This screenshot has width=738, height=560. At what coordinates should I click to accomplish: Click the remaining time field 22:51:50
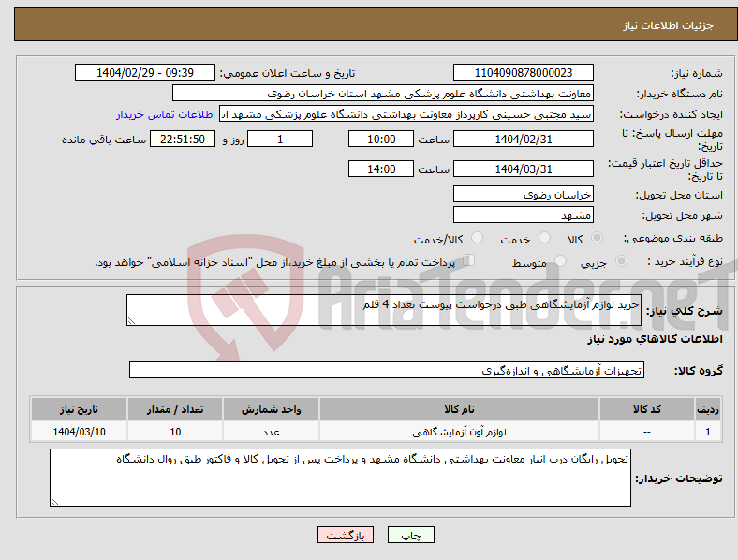click(x=183, y=139)
